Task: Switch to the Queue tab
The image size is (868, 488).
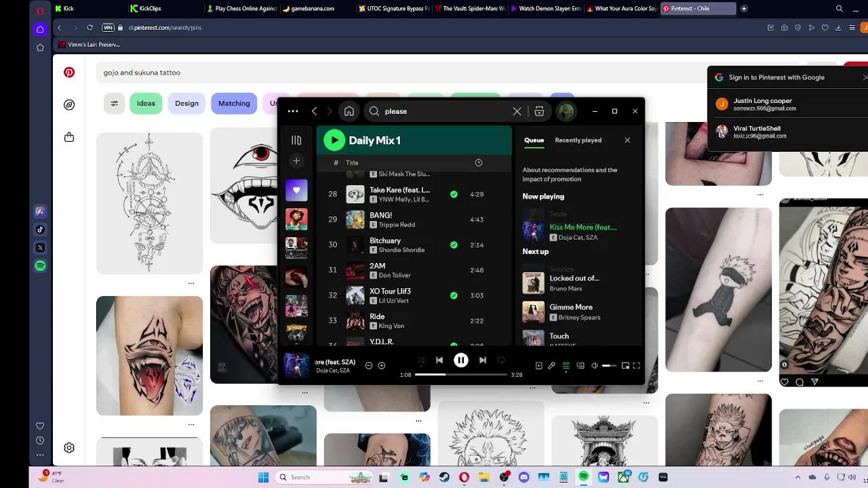Action: [534, 140]
